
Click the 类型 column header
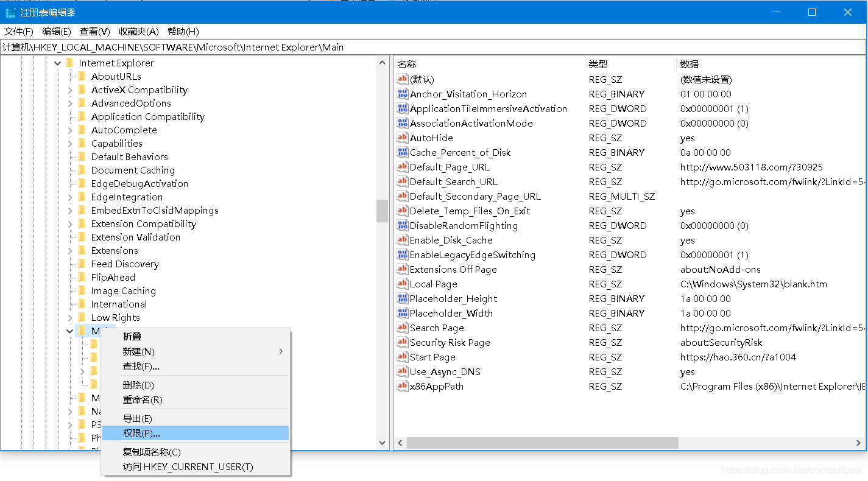pos(630,64)
